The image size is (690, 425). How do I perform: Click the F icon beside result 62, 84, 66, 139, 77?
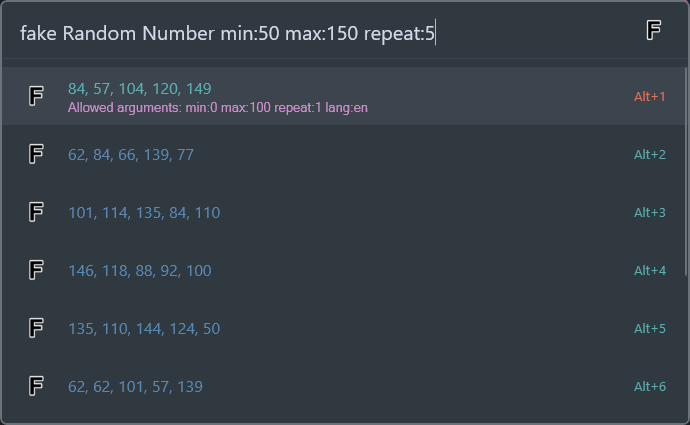tap(36, 154)
